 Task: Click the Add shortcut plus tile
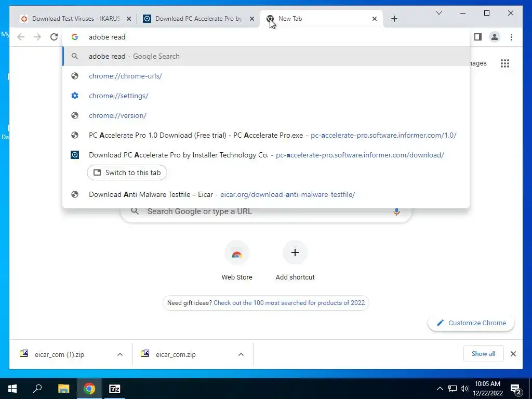coord(295,261)
